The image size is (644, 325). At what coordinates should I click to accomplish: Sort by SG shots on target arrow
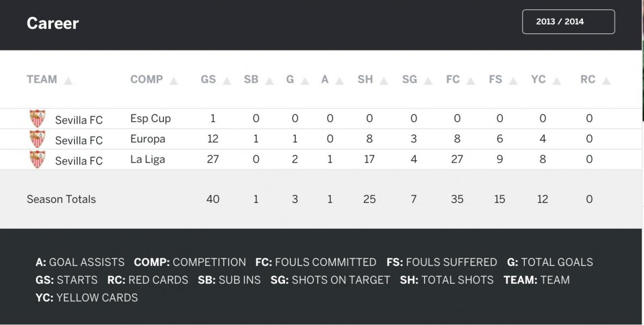pos(428,82)
